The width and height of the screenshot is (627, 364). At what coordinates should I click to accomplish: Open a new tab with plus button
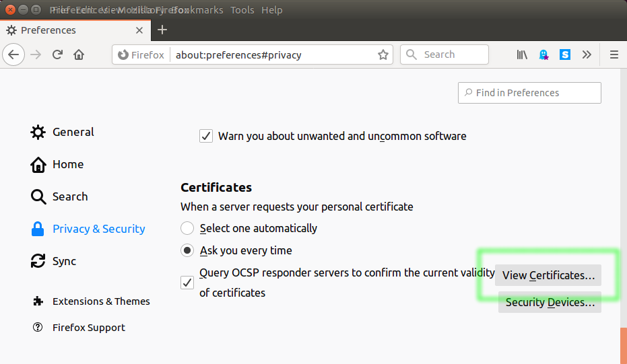[x=162, y=30]
